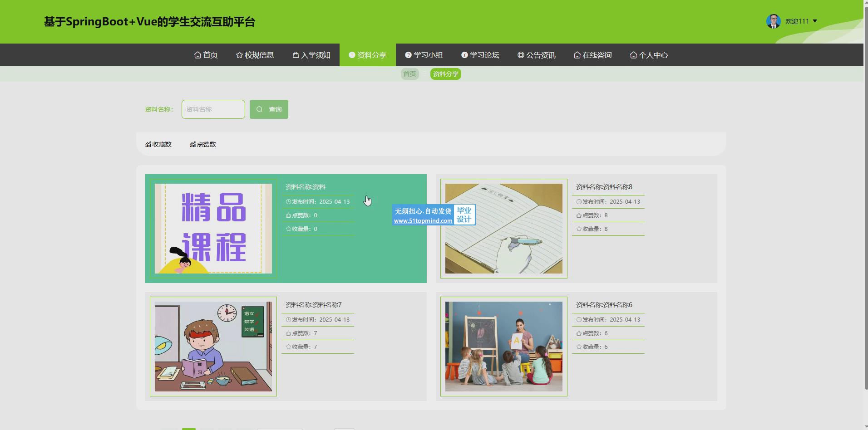
Task: Click the thumbs-up icon for 资料名称7
Action: coord(288,333)
